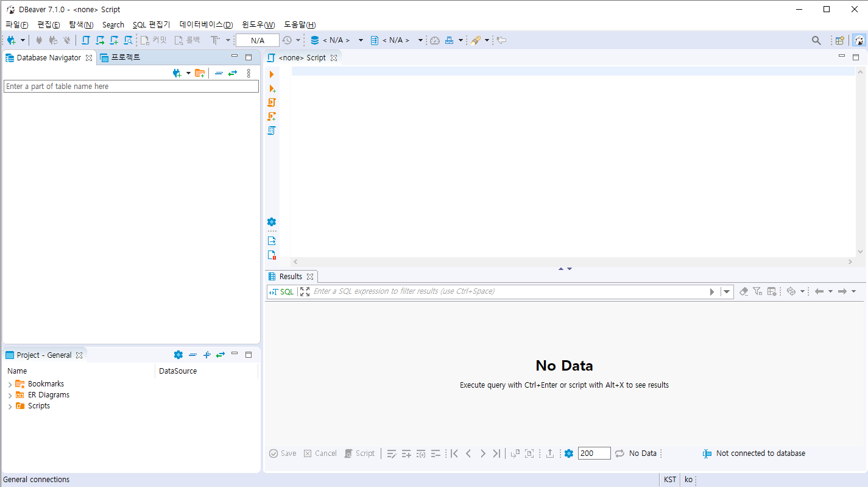The image size is (868, 487).
Task: Open the Database Navigator view menu
Action: coord(249,73)
